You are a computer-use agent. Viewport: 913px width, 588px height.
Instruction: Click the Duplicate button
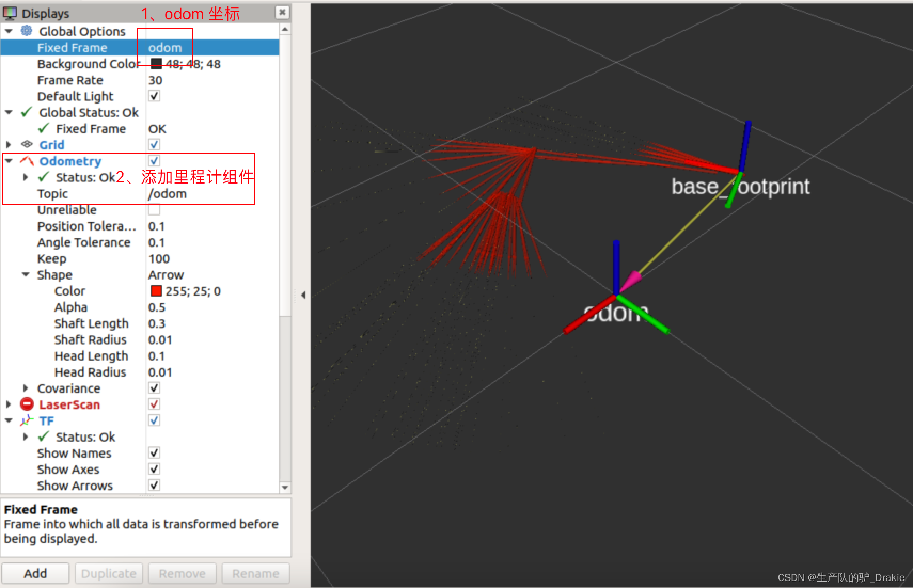pos(109,573)
